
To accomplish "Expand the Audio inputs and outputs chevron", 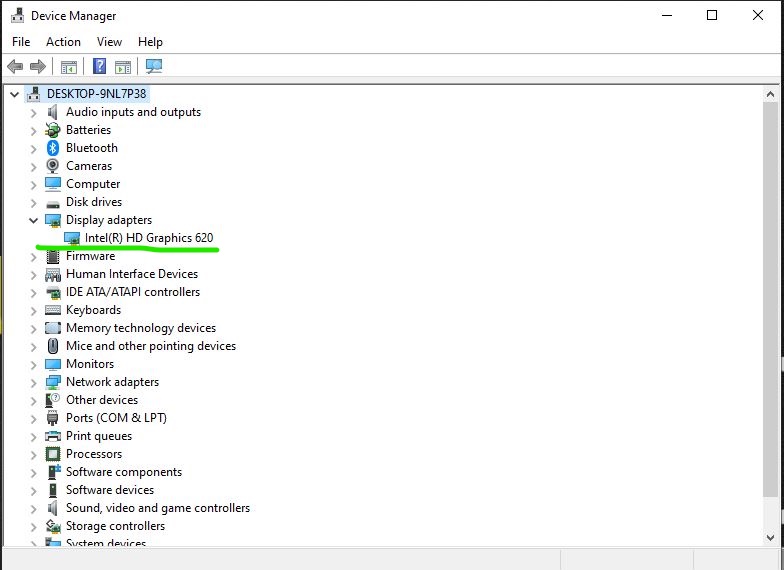I will click(x=34, y=113).
